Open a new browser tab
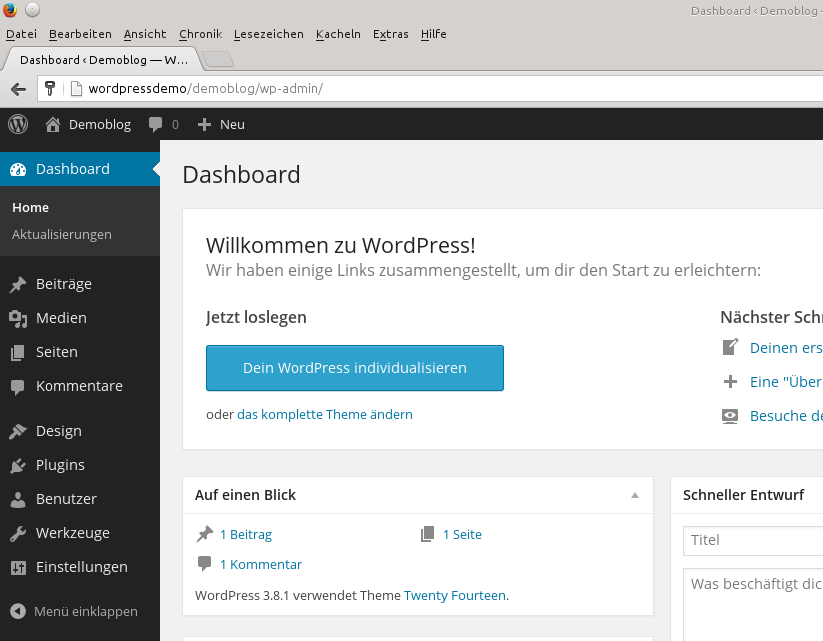This screenshot has height=641, width=823. (218, 59)
